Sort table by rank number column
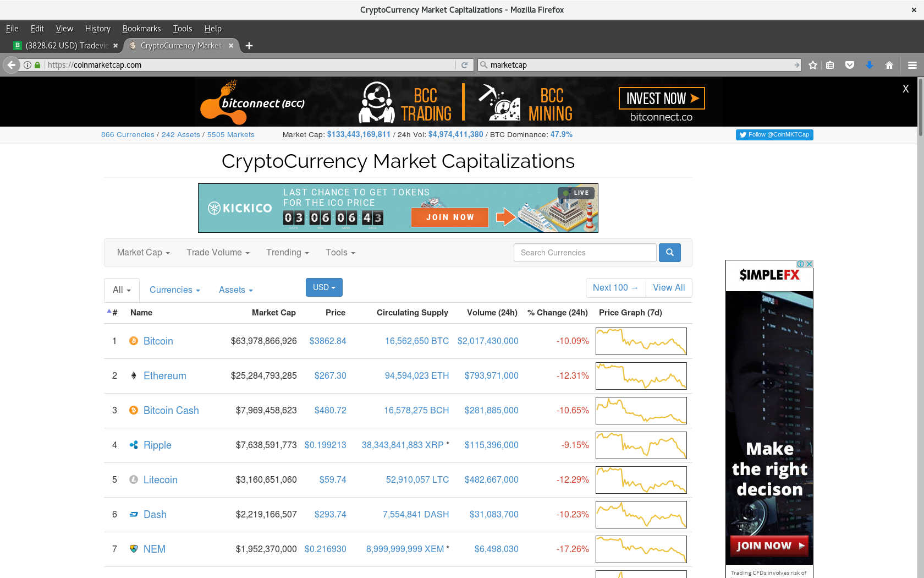The width and height of the screenshot is (924, 578). tap(112, 312)
